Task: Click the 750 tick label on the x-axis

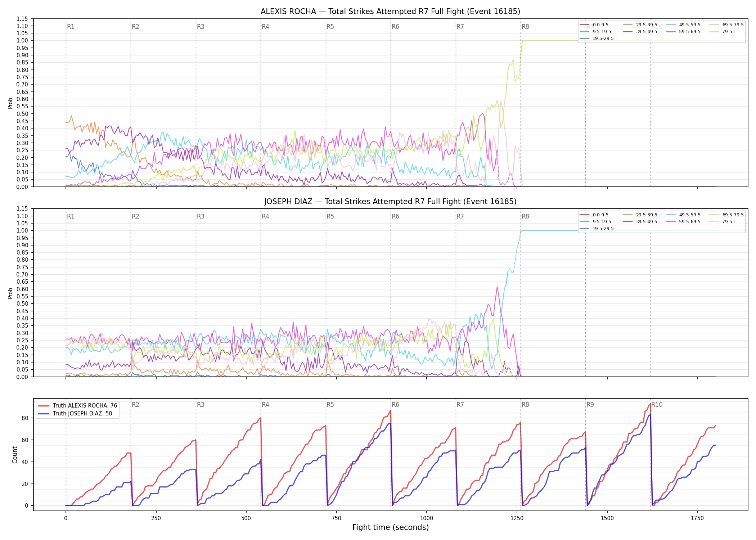Action: click(x=336, y=518)
